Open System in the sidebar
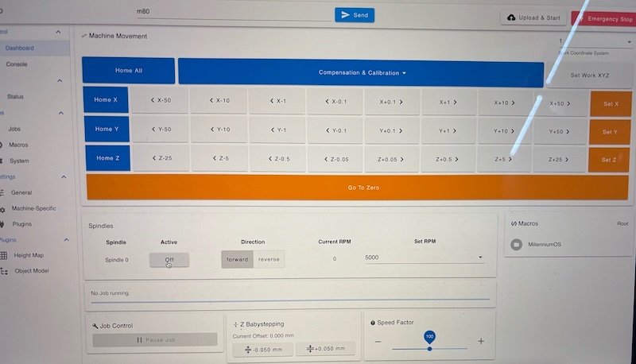Screen dimensions: 636x364 click(19, 161)
